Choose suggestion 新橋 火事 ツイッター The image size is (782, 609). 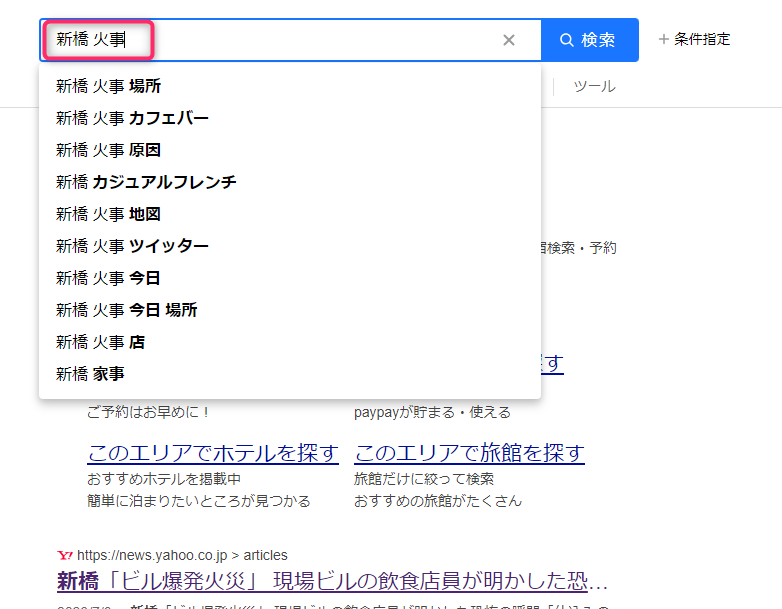click(x=132, y=246)
